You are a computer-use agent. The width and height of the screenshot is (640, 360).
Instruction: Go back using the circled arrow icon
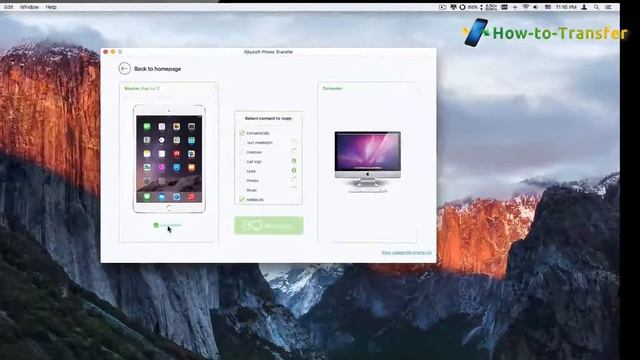[x=124, y=69]
